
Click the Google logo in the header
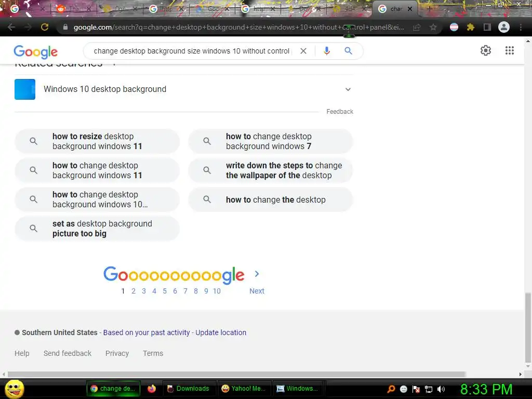pyautogui.click(x=36, y=51)
